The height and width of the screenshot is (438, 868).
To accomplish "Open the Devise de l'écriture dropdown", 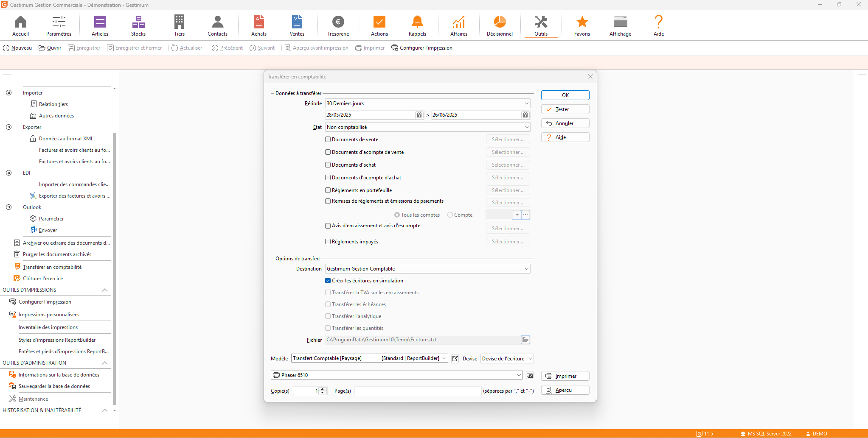I will tap(507, 359).
